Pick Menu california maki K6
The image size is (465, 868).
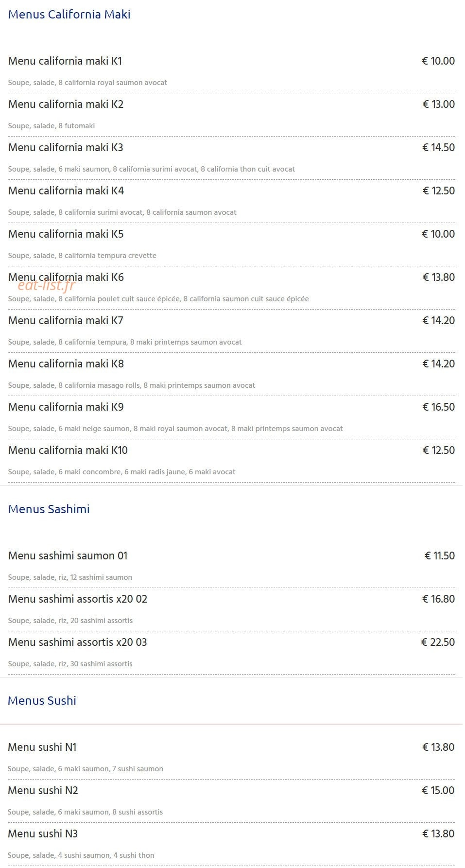click(x=66, y=277)
